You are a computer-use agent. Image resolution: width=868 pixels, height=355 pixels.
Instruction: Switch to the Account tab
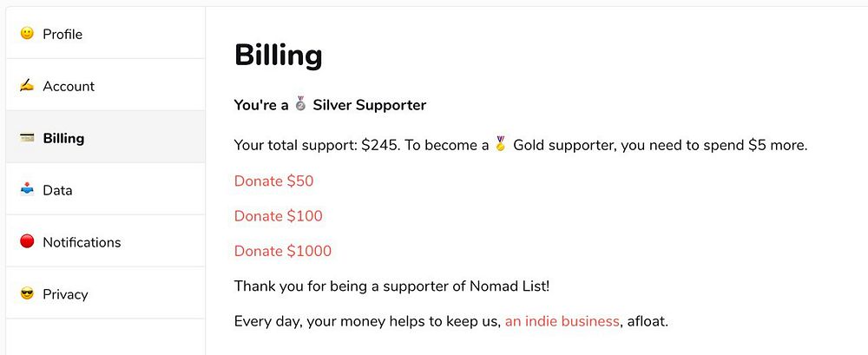(x=69, y=86)
